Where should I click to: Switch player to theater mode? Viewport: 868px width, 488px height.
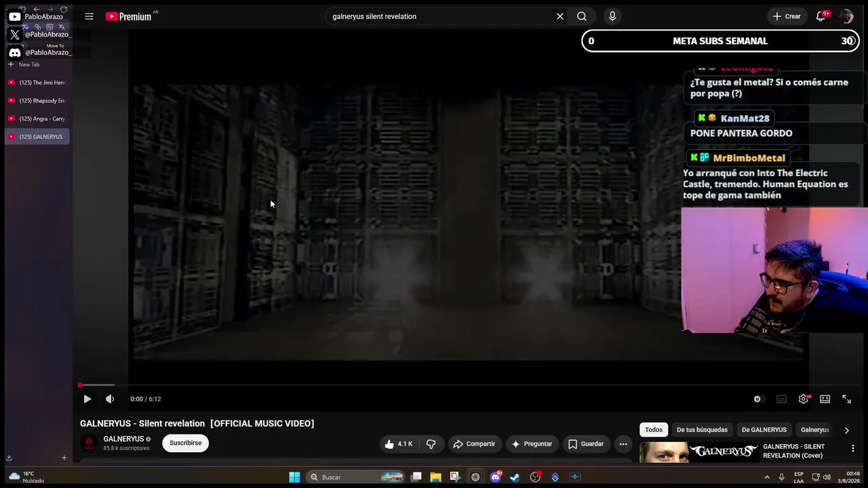click(825, 399)
